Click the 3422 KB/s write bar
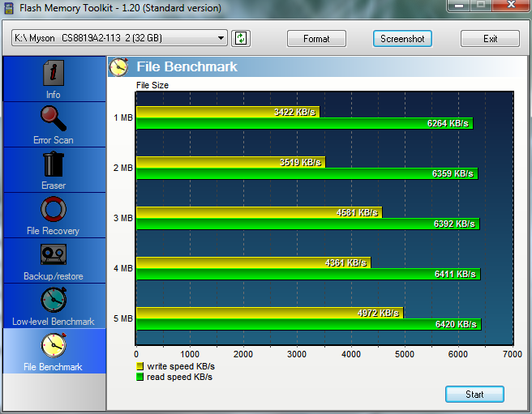The width and height of the screenshot is (532, 414). tap(228, 112)
